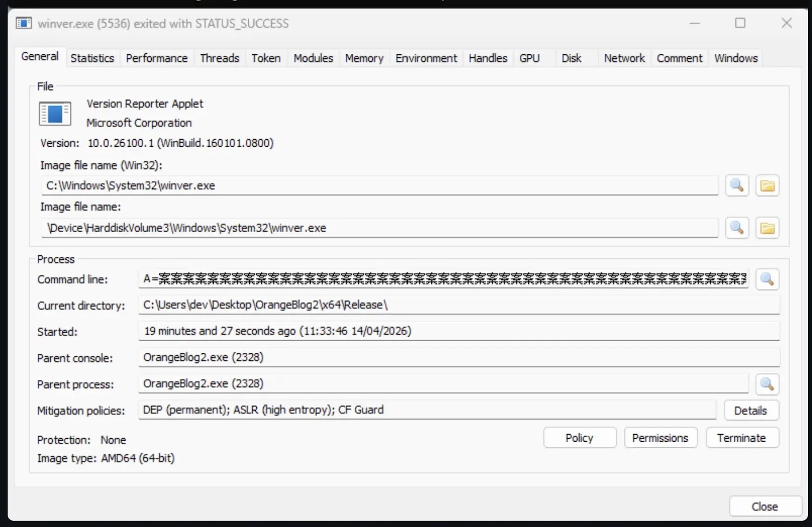Open the Policy button
The height and width of the screenshot is (527, 812).
(x=580, y=438)
